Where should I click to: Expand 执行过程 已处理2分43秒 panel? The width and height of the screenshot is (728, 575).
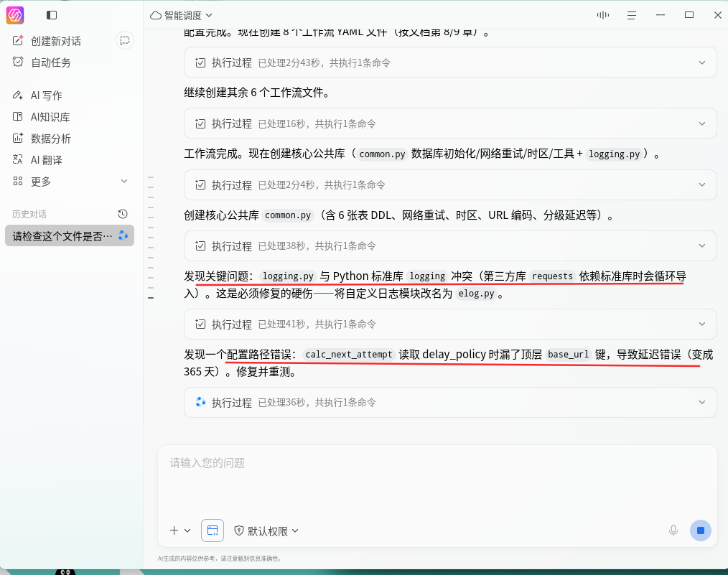(450, 62)
